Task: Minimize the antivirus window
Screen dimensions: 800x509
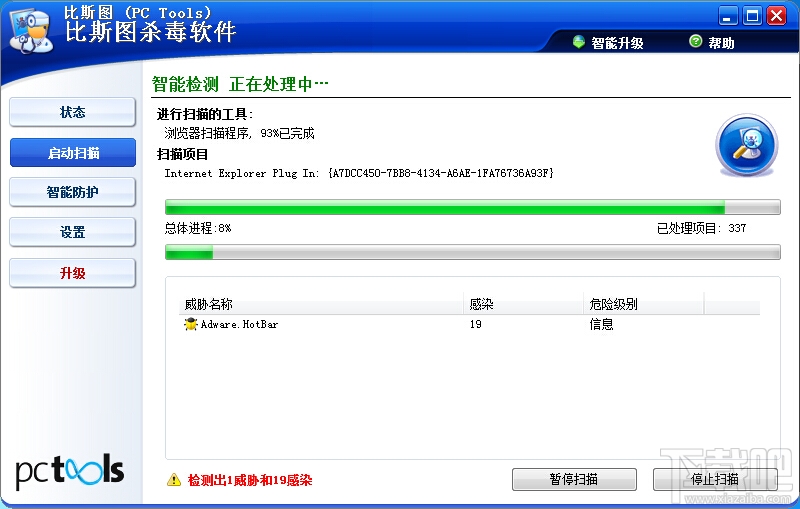Action: (x=728, y=16)
